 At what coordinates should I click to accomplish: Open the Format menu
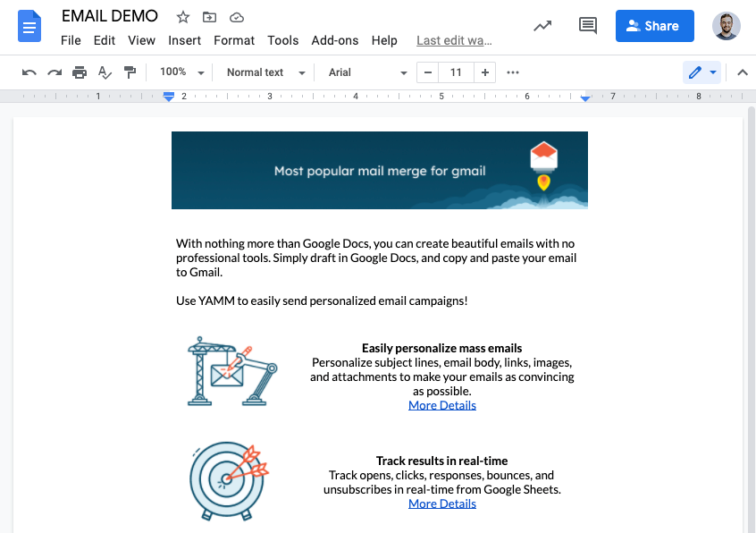coord(234,40)
